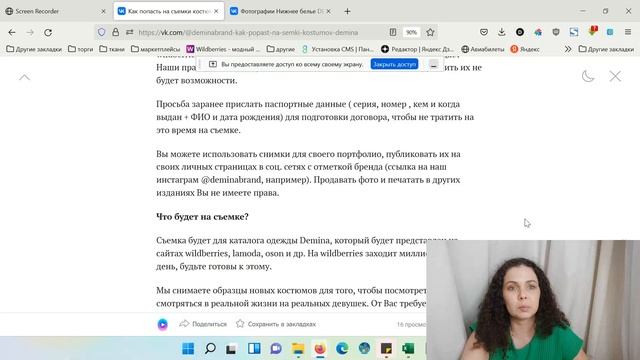The height and width of the screenshot is (360, 640).
Task: Select the 'Как попасть на съемки' tab
Action: (x=169, y=11)
